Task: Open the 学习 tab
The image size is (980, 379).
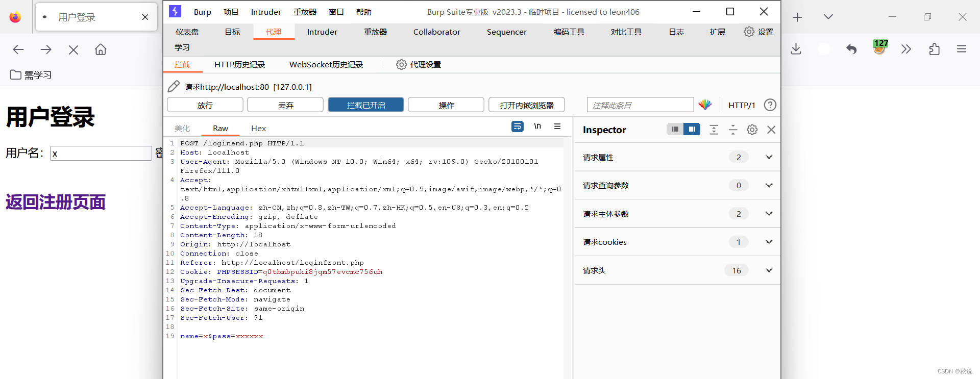Action: tap(182, 47)
